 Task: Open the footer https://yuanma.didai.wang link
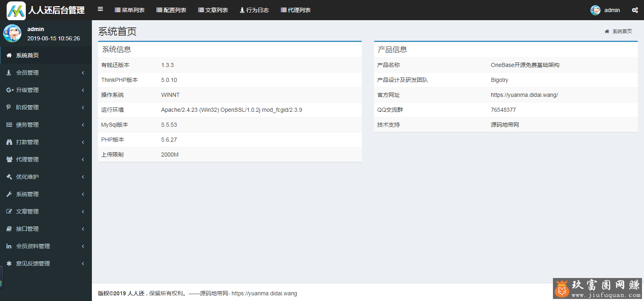coord(264,293)
